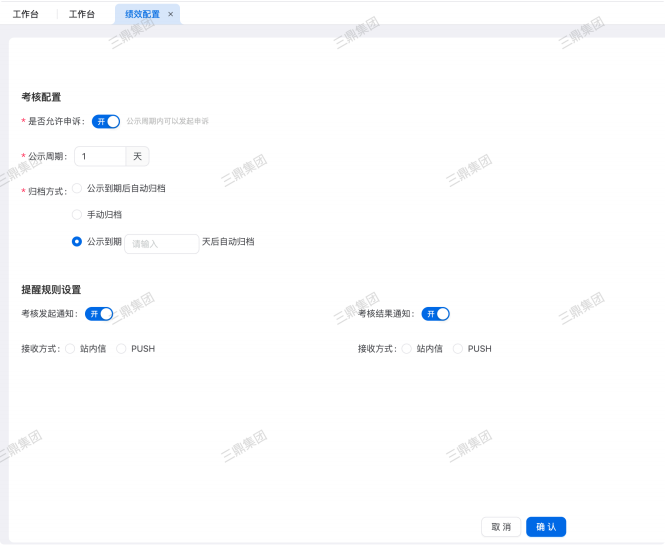Choose the 手动归档 radio option
665x545 pixels.
(x=77, y=214)
